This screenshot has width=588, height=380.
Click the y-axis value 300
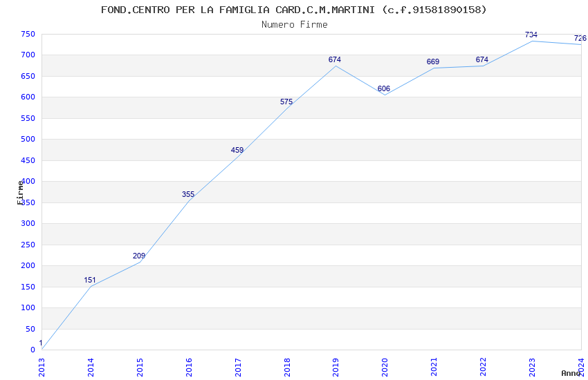28,223
